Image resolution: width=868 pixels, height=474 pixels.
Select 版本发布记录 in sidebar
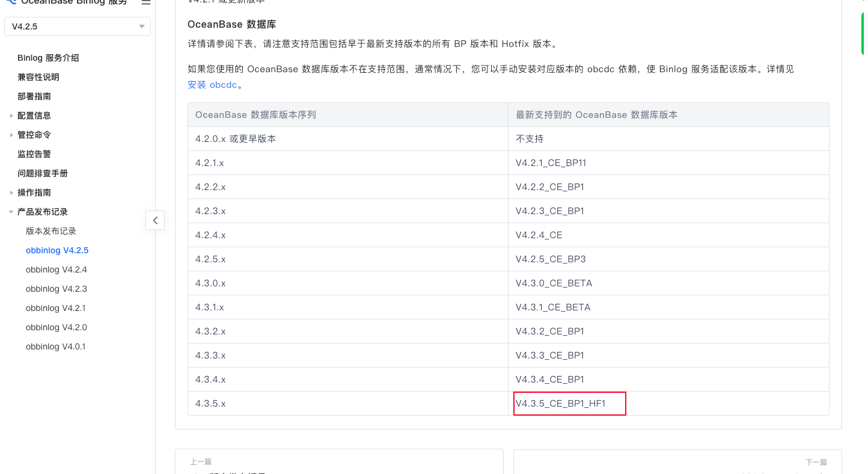point(51,231)
